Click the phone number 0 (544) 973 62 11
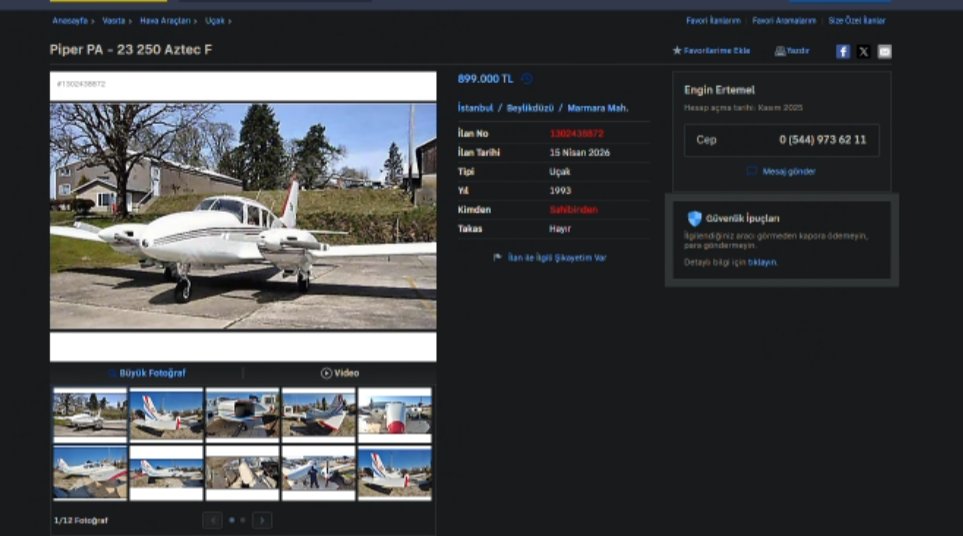Screen dimensions: 963x536 pyautogui.click(x=822, y=140)
